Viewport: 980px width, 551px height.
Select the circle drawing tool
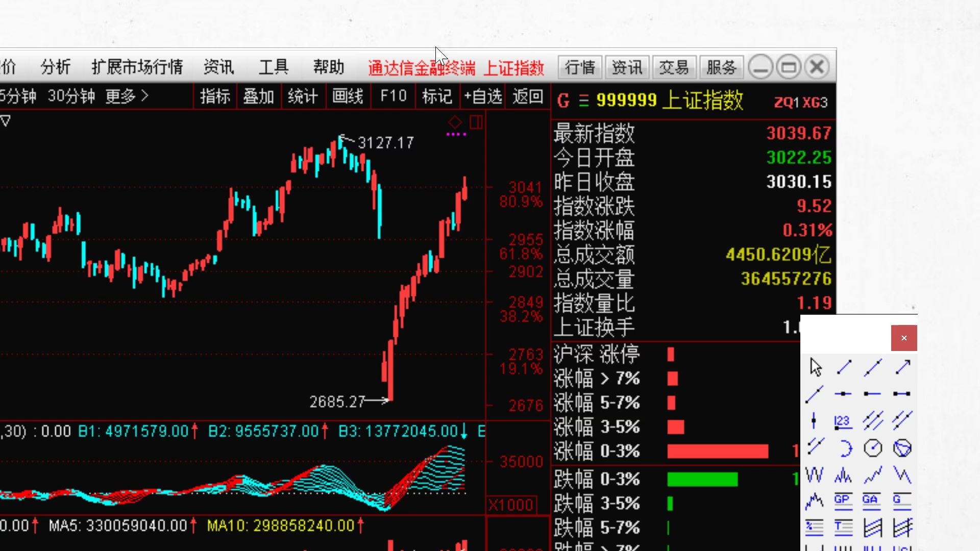pos(873,448)
